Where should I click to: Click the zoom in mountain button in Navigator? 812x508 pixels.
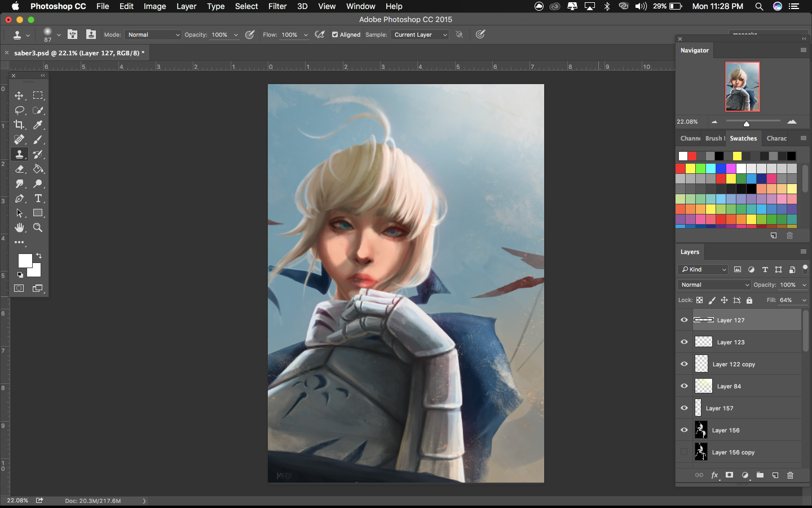792,121
